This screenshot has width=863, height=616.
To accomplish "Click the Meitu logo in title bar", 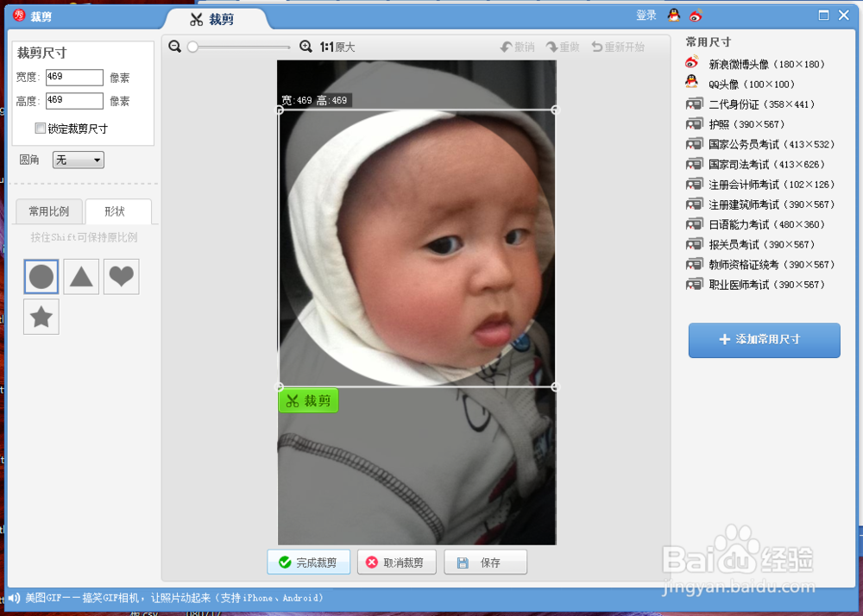I will coord(20,16).
